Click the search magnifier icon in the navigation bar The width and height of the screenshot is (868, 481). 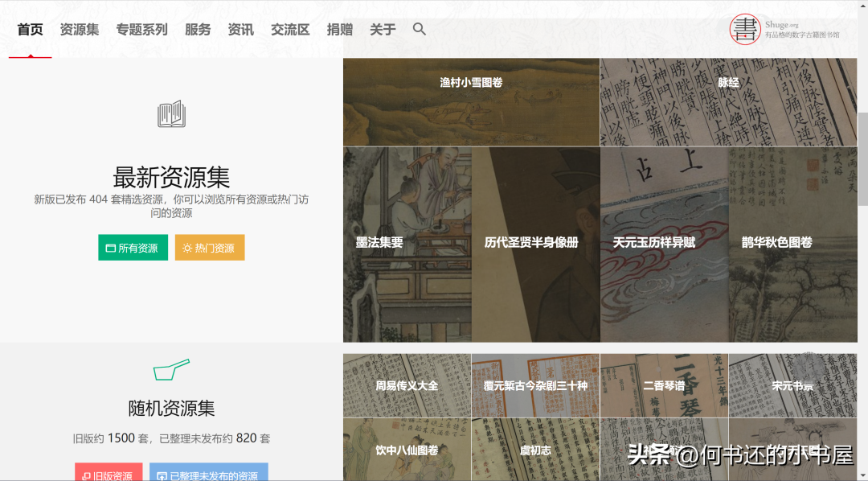pyautogui.click(x=419, y=29)
